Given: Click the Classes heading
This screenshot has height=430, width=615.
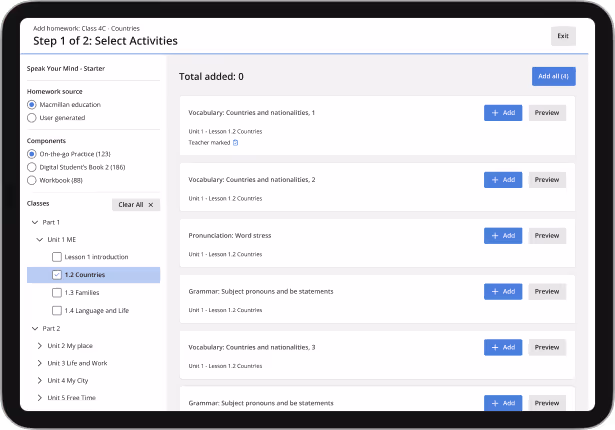Looking at the screenshot, I should coord(38,204).
